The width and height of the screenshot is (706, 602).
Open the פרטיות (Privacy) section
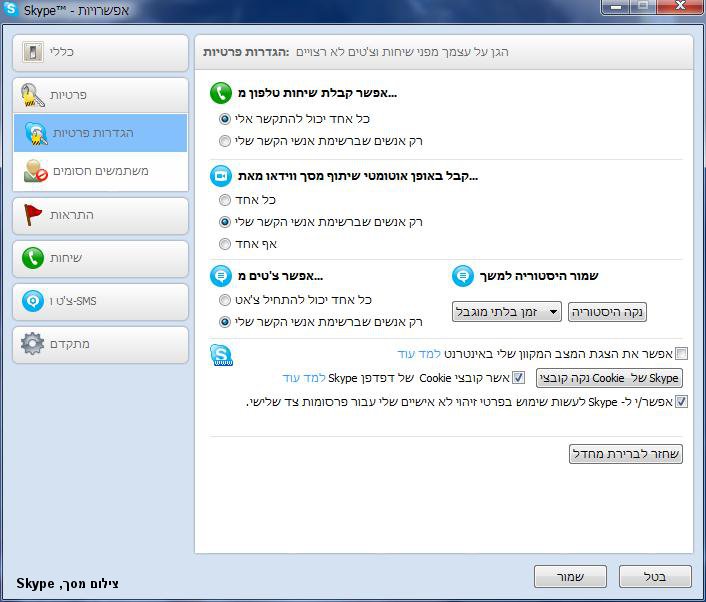point(100,95)
